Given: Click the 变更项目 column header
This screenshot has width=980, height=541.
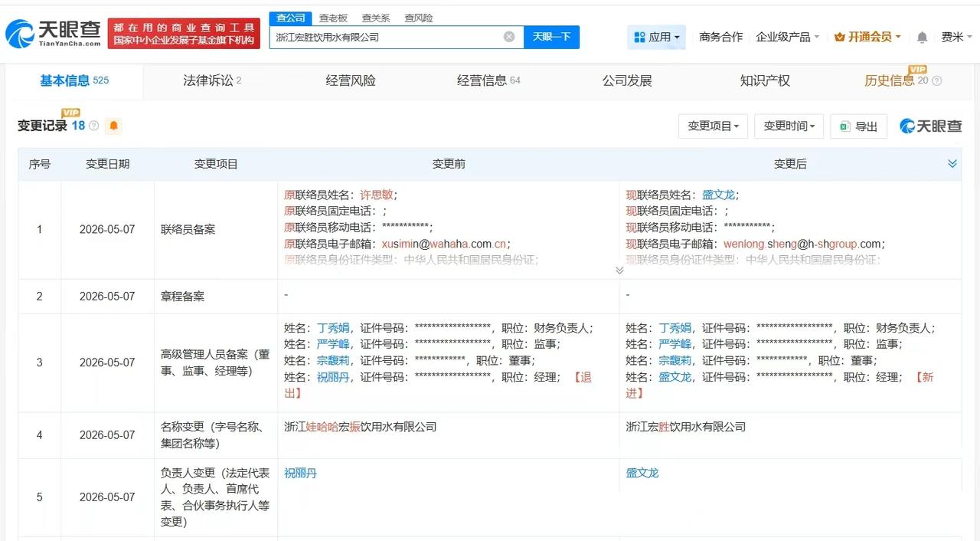Looking at the screenshot, I should [216, 164].
